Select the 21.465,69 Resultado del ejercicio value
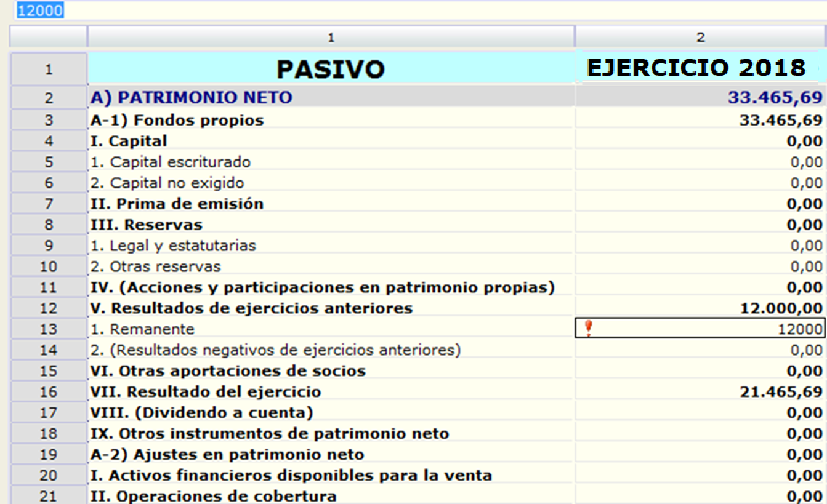The width and height of the screenshot is (827, 504). point(701,392)
